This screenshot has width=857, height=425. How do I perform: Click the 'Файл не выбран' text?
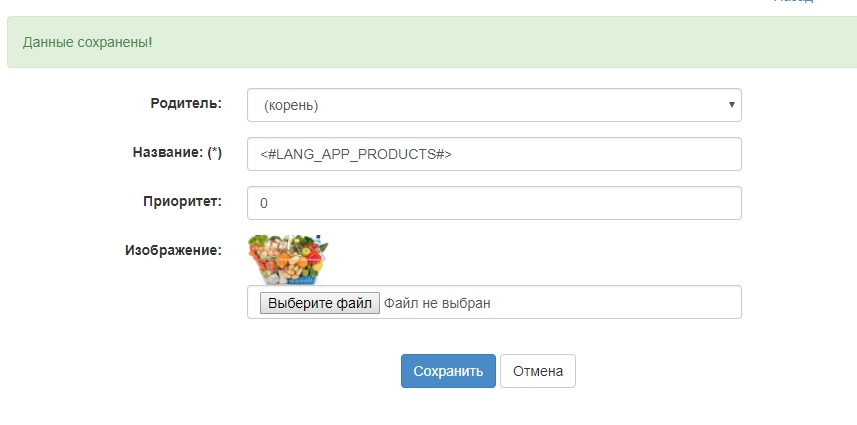(437, 302)
